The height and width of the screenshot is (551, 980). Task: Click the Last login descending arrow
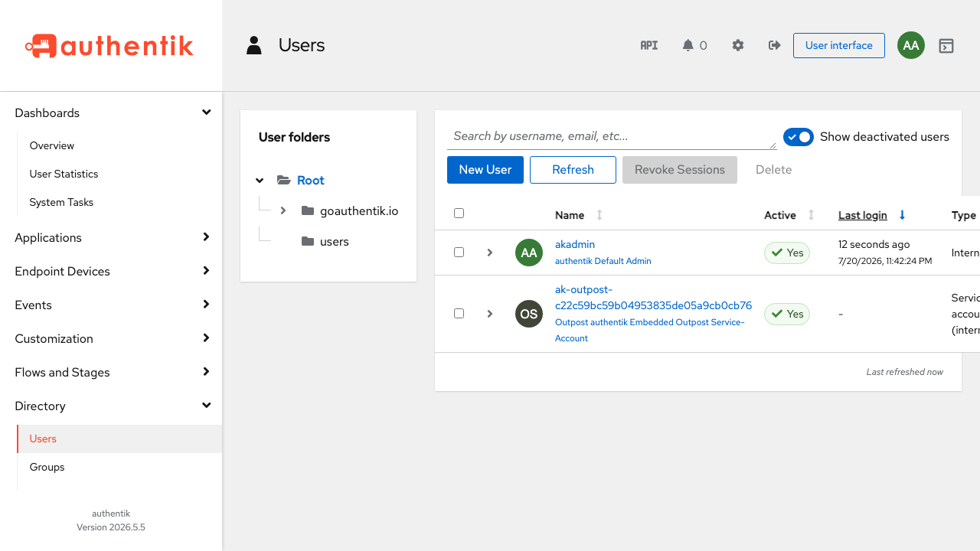(903, 215)
